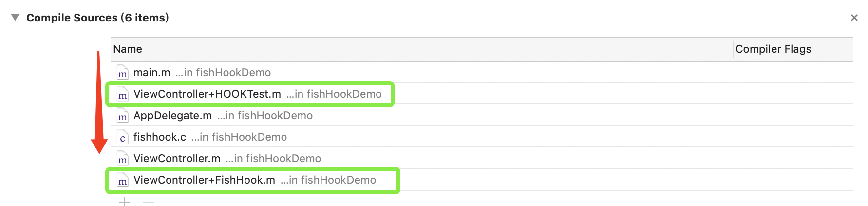Select the ViewController+HOOKTest.m row name
This screenshot has width=868, height=206.
[x=207, y=94]
